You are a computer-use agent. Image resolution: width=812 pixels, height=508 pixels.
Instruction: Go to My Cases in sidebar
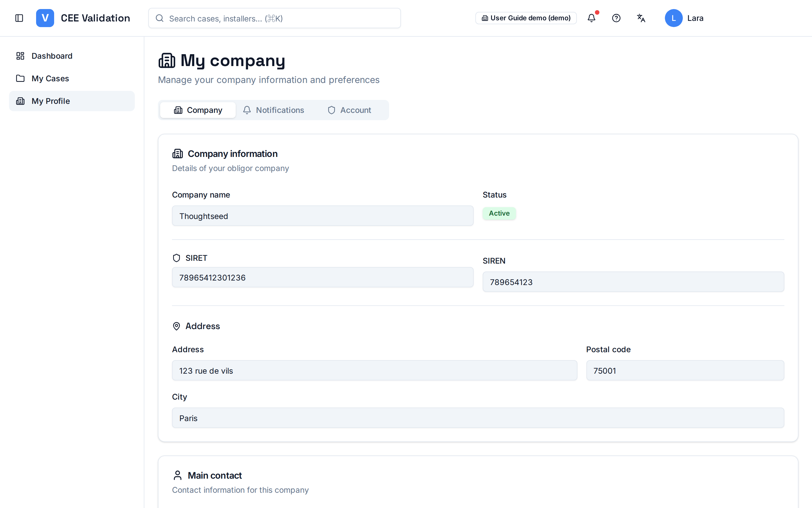click(x=72, y=78)
